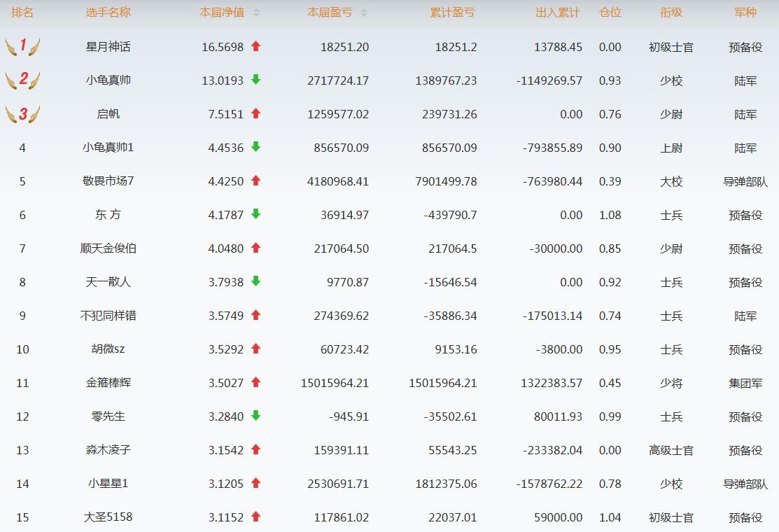Select position value 1.08
The width and height of the screenshot is (779, 532).
pyautogui.click(x=610, y=215)
